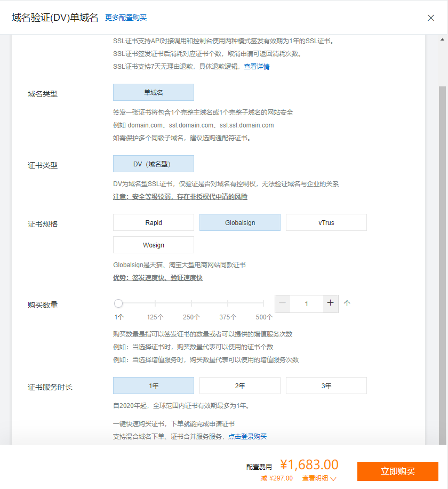Image resolution: width=448 pixels, height=489 pixels.
Task: Expand 查看明细 price details
Action: [x=319, y=478]
